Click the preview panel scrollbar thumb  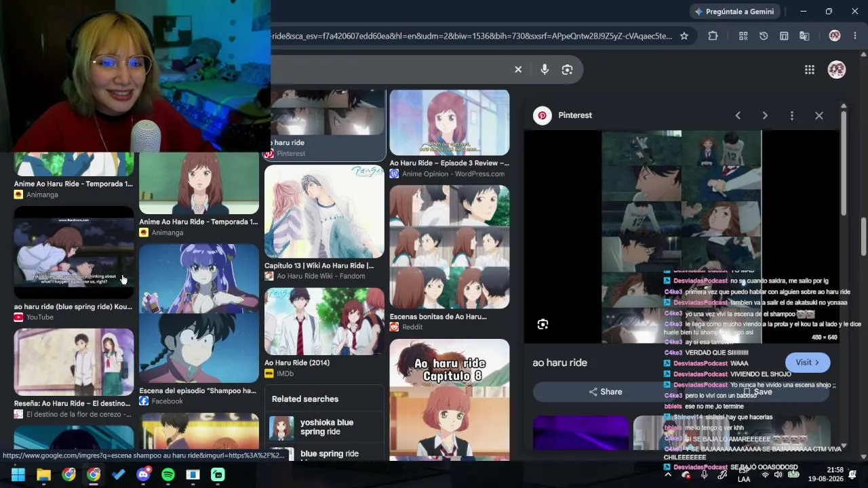pos(844,163)
